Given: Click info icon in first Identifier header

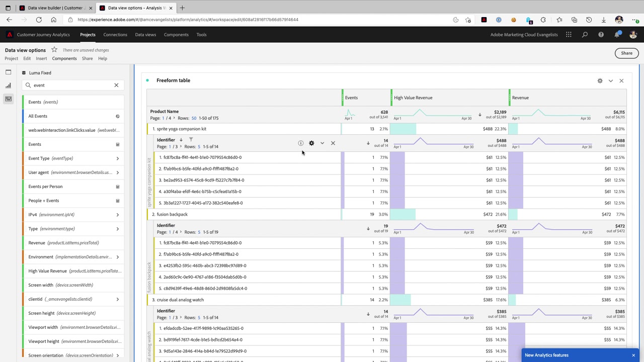Looking at the screenshot, I should click(x=301, y=143).
